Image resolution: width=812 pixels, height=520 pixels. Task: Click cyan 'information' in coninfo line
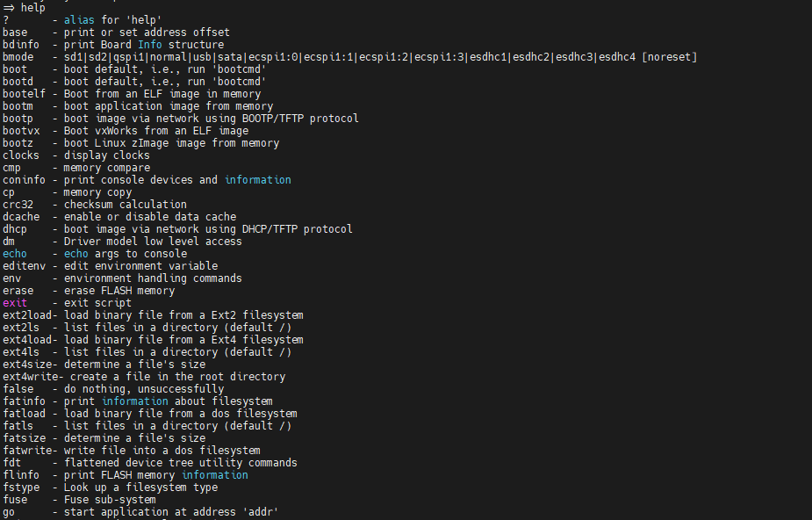click(258, 180)
